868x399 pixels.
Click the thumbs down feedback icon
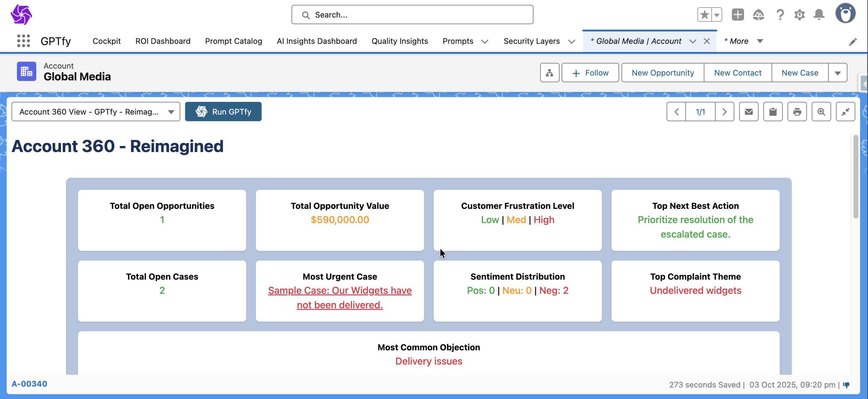pyautogui.click(x=846, y=385)
